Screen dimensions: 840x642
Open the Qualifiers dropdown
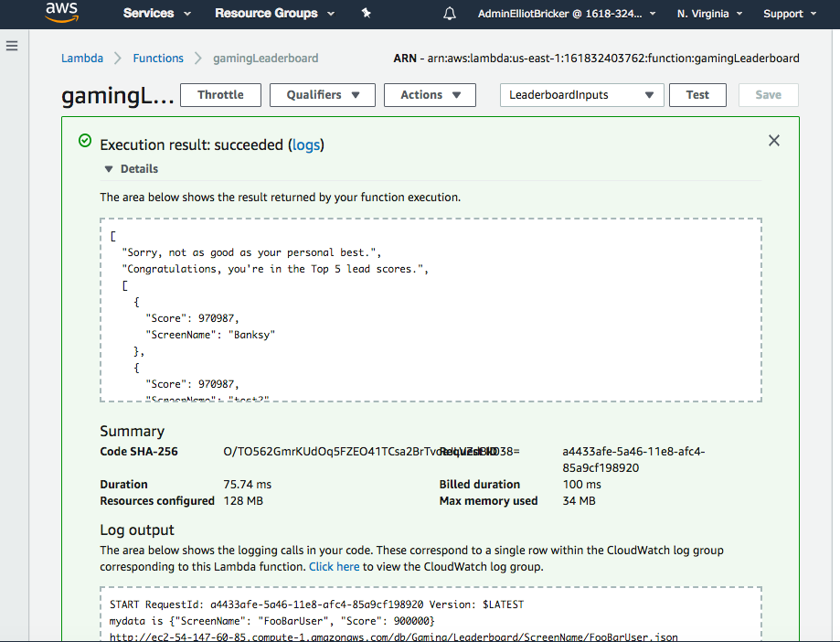323,95
